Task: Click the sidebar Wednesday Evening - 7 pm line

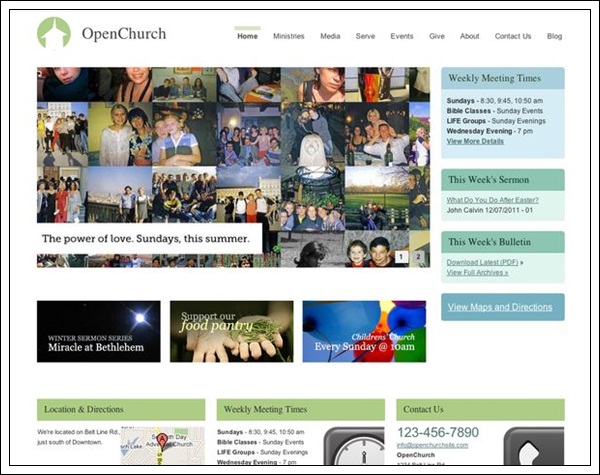Action: pyautogui.click(x=489, y=131)
